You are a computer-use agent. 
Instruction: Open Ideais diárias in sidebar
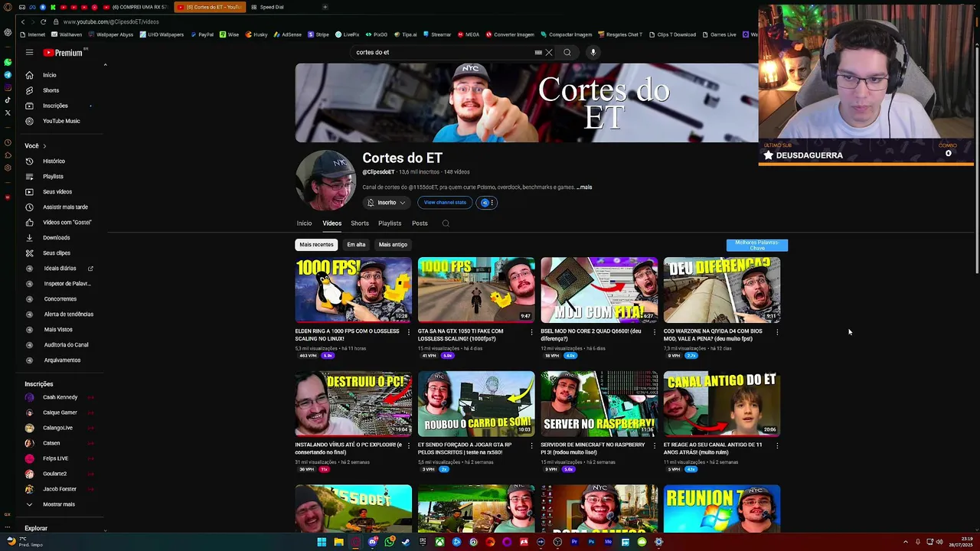[x=61, y=268]
